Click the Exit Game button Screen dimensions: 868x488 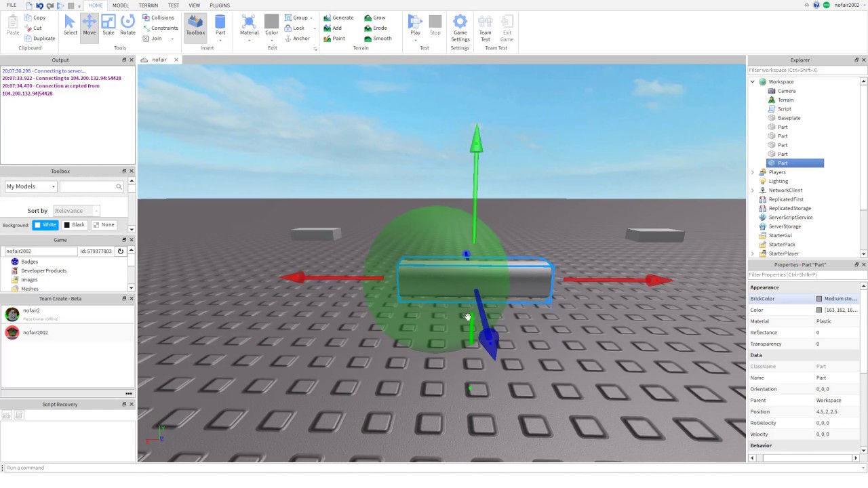pyautogui.click(x=507, y=28)
